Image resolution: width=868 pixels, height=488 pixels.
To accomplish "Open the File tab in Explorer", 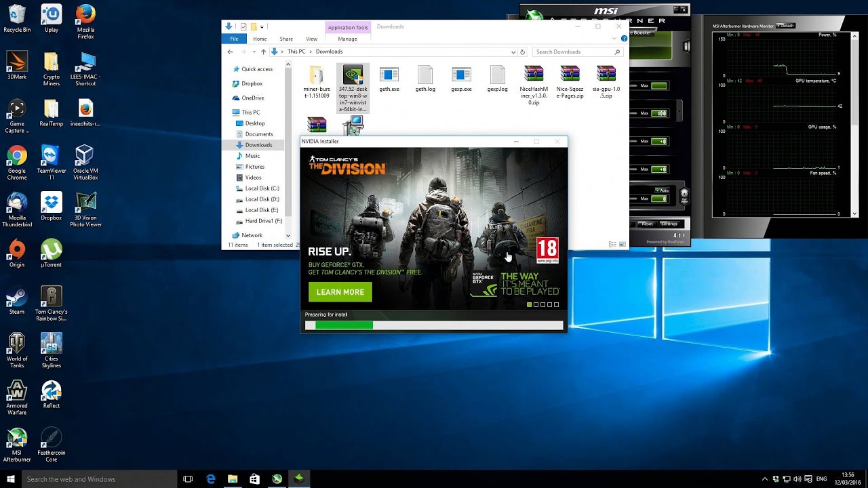I will pyautogui.click(x=234, y=39).
